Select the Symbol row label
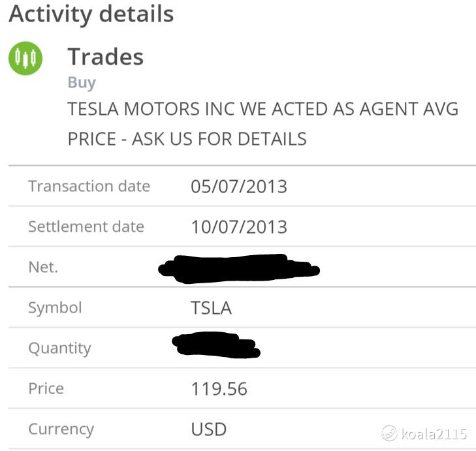 pos(55,308)
